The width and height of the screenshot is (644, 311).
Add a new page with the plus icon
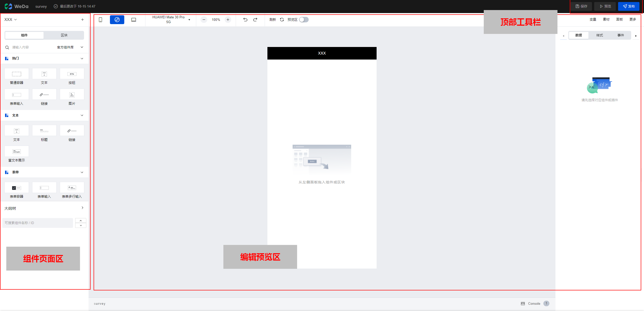[x=82, y=20]
